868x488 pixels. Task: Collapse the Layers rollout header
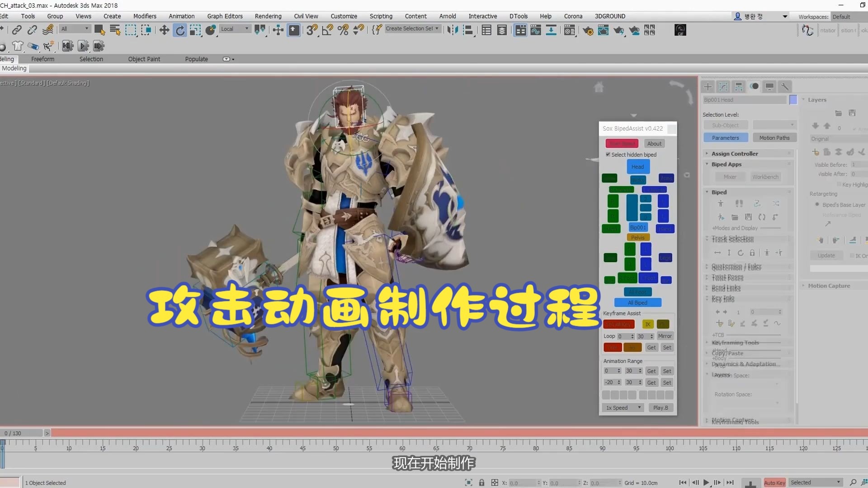[x=817, y=100]
